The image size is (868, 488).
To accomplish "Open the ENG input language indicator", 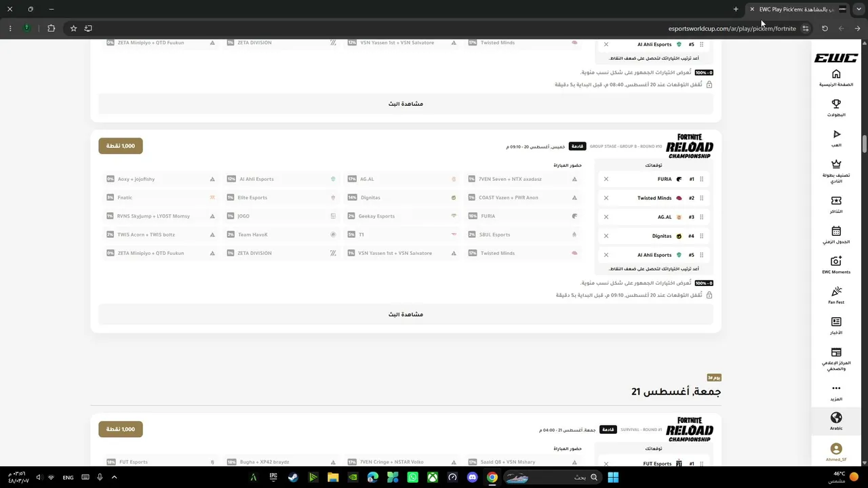I will pos(68,477).
